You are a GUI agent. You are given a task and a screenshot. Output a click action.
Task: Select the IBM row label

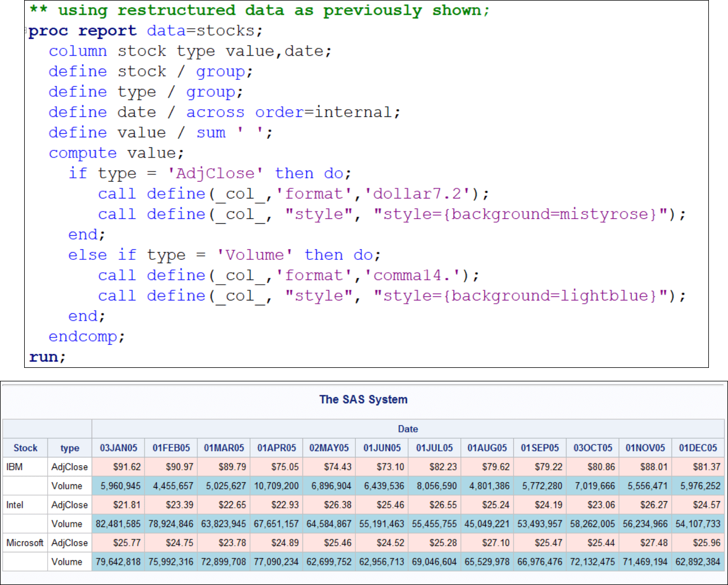[15, 466]
